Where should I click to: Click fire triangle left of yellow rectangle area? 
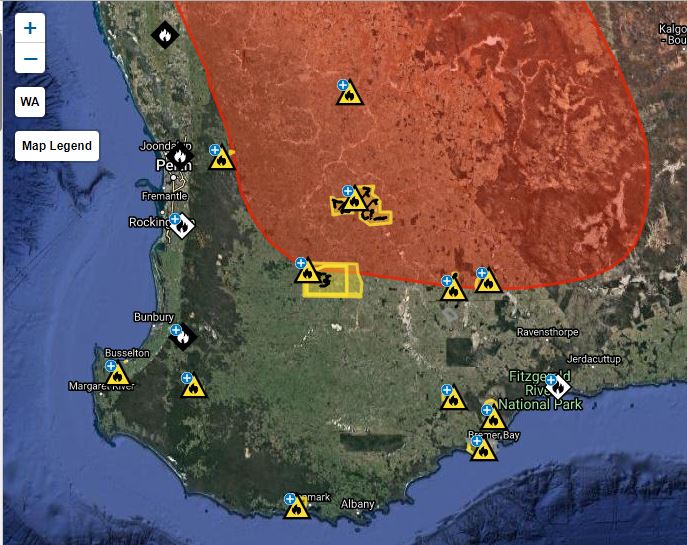(308, 271)
